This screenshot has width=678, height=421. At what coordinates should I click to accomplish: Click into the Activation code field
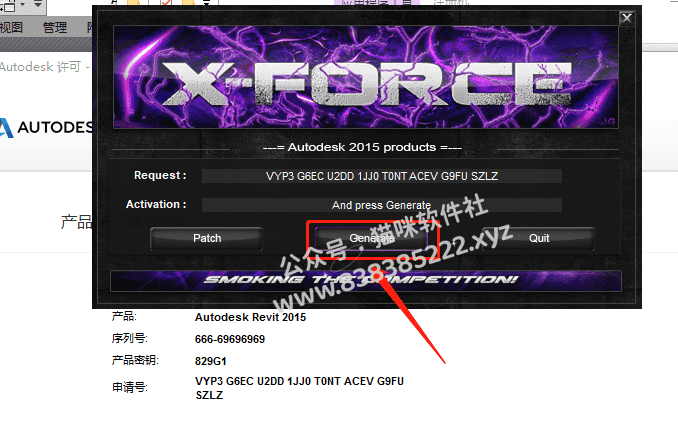(382, 205)
